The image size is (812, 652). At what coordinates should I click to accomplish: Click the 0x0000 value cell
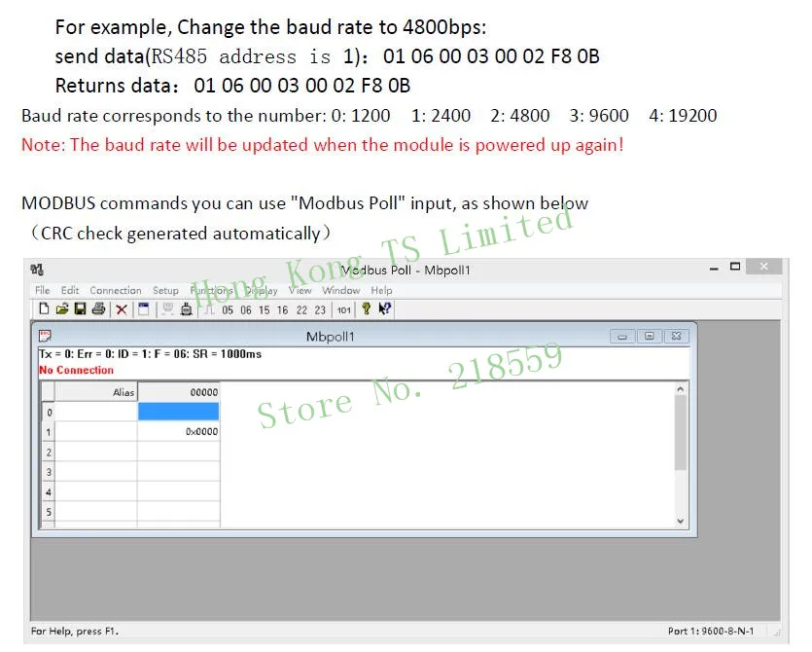pos(178,431)
